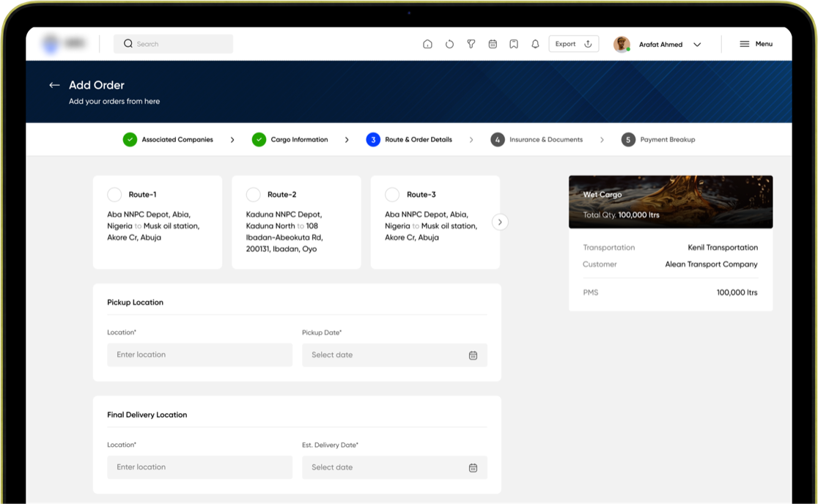The height and width of the screenshot is (504, 818).
Task: Go to the Cargo Information step
Action: pos(290,140)
